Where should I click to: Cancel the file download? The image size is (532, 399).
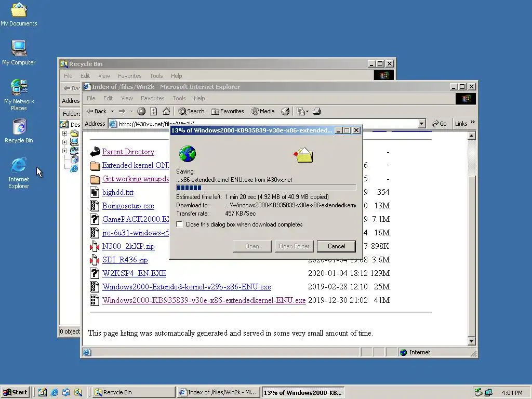click(336, 246)
